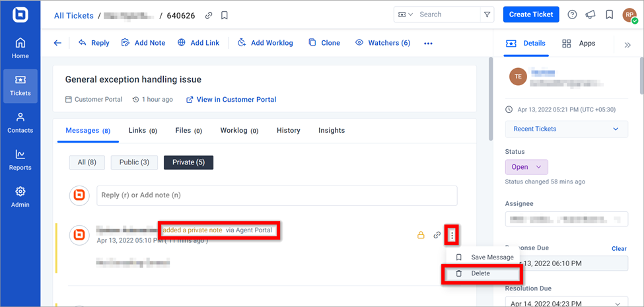
Task: Click the TE contact avatar
Action: pyautogui.click(x=518, y=77)
